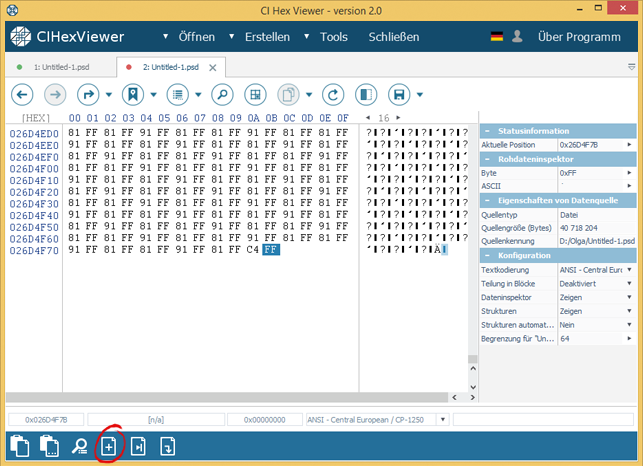Image resolution: width=643 pixels, height=466 pixels.
Task: Open encoding dropdown arrow in status bar
Action: pyautogui.click(x=443, y=420)
